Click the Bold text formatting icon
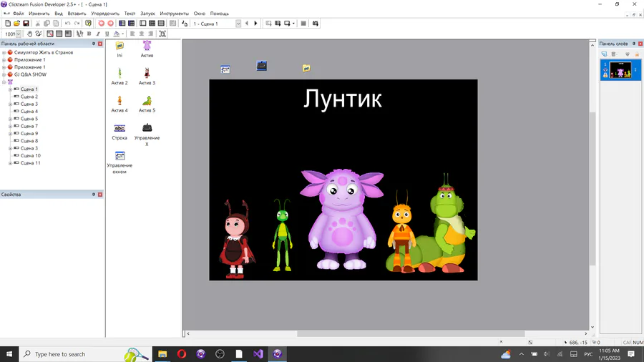 89,34
